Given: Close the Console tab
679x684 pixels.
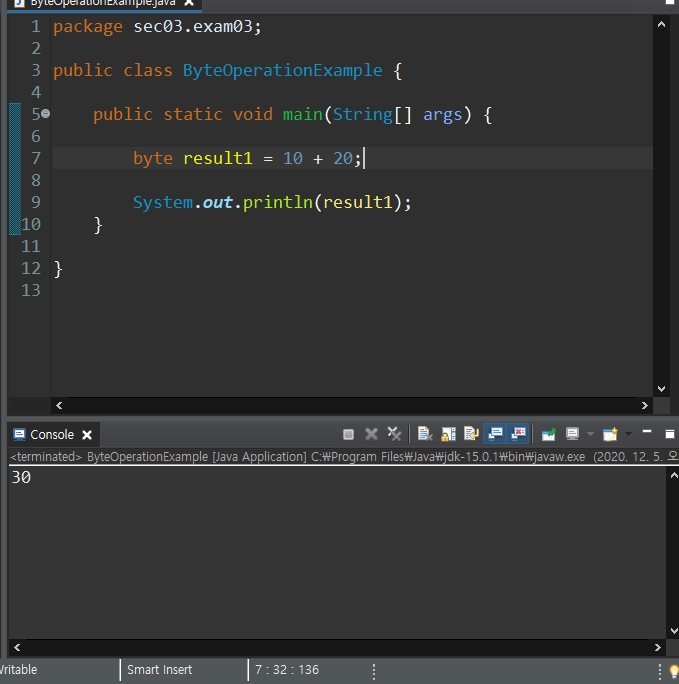Looking at the screenshot, I should 87,435.
